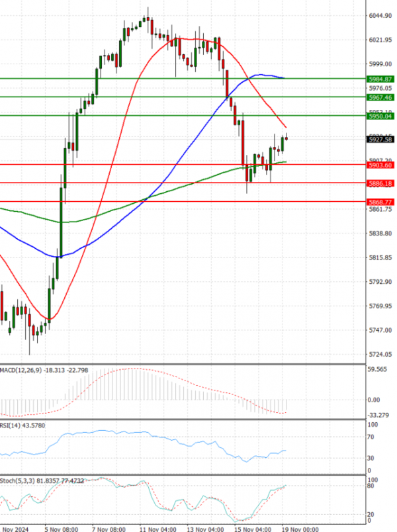Click the 11 Nov 04:00 time label
Screen dimensions: 397x532
[x=157, y=529]
